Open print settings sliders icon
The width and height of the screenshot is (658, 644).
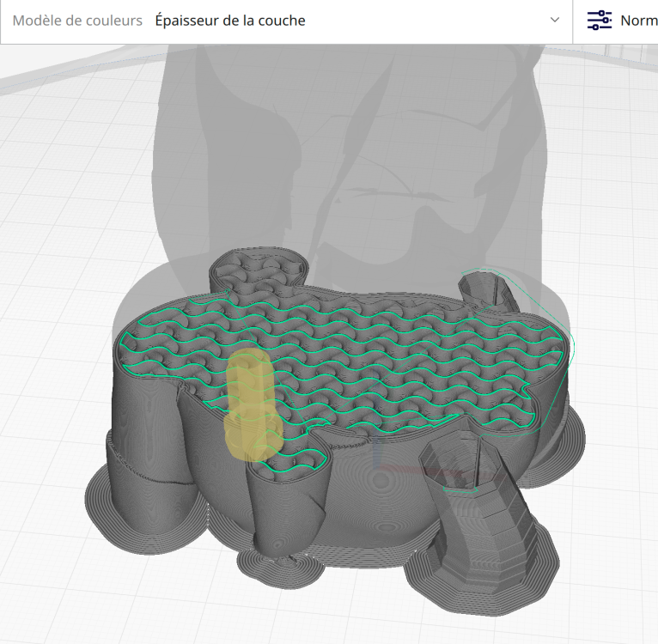click(600, 20)
